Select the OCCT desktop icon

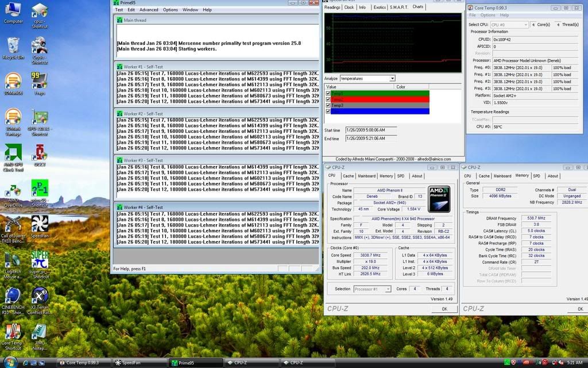click(x=40, y=155)
